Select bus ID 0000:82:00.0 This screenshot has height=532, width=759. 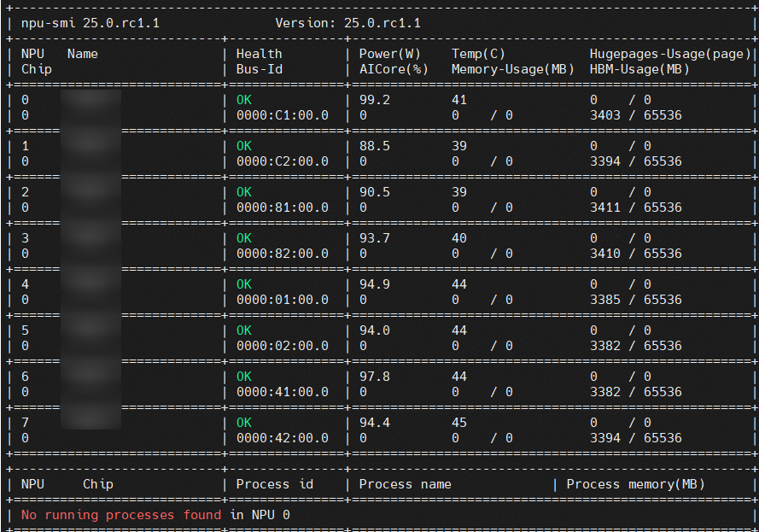[x=282, y=254]
